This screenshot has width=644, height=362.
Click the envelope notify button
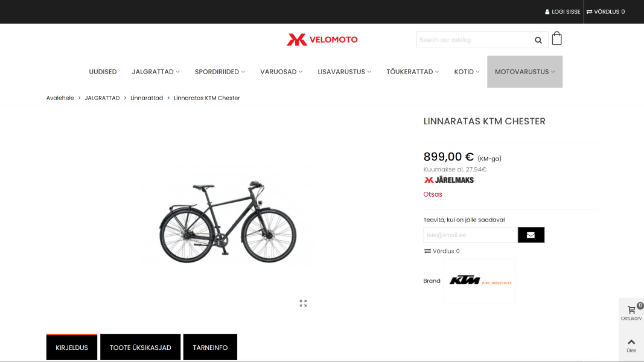click(x=531, y=235)
